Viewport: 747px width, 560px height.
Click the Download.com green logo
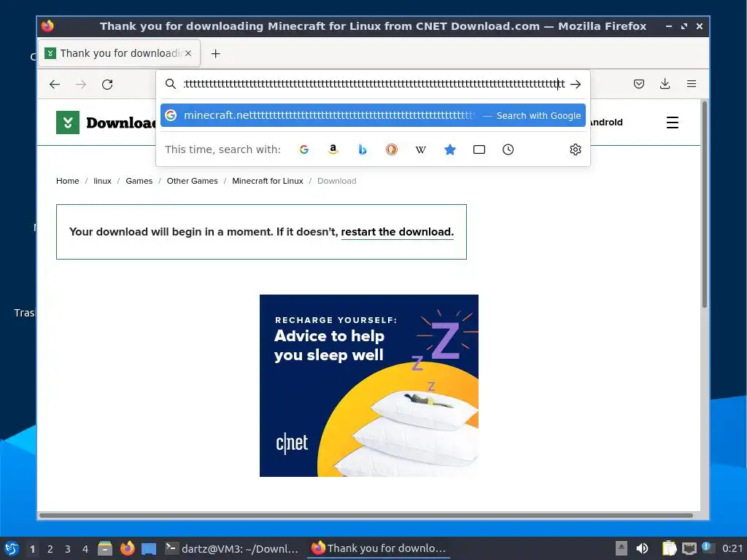pos(68,122)
